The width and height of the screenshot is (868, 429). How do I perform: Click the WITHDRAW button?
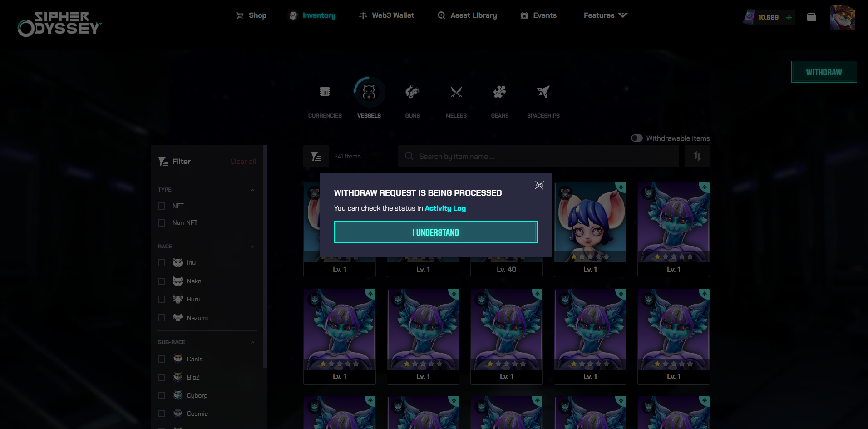(824, 72)
